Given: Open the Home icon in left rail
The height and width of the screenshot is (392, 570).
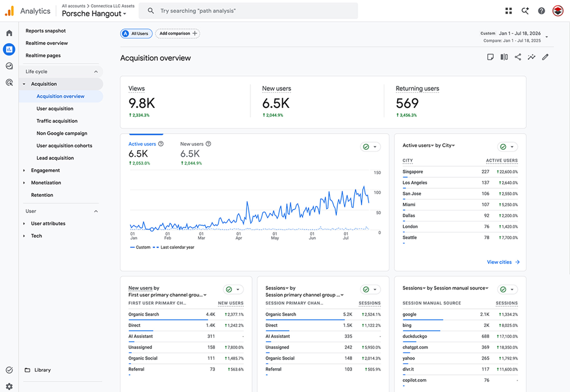Looking at the screenshot, I should (9, 33).
